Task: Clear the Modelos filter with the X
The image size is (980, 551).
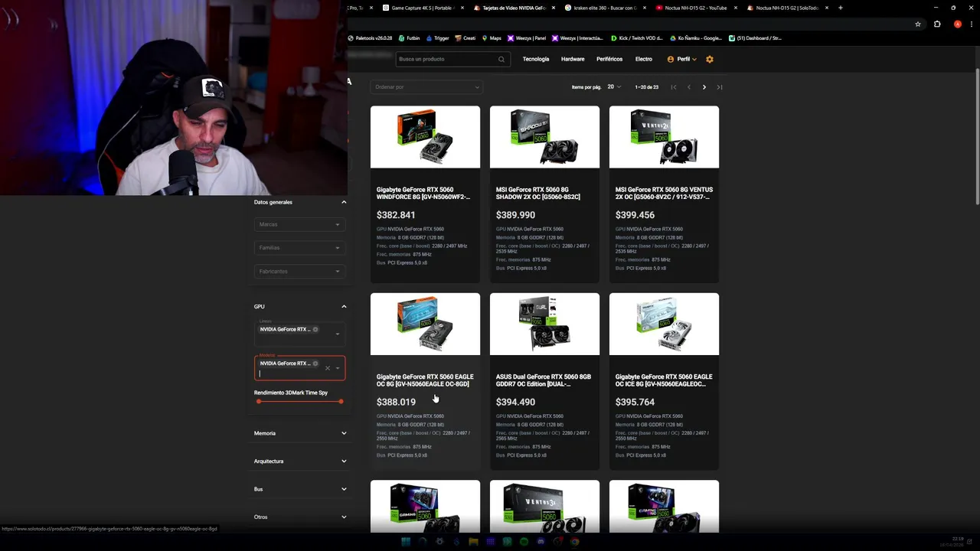Action: coord(328,368)
